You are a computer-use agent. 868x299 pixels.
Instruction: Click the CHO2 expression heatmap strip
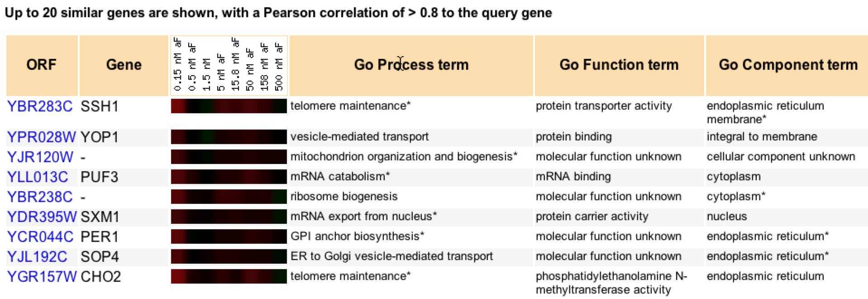[x=229, y=276]
